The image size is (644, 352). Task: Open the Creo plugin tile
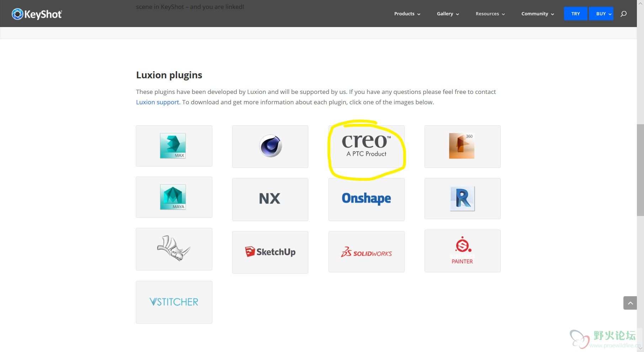tap(367, 146)
